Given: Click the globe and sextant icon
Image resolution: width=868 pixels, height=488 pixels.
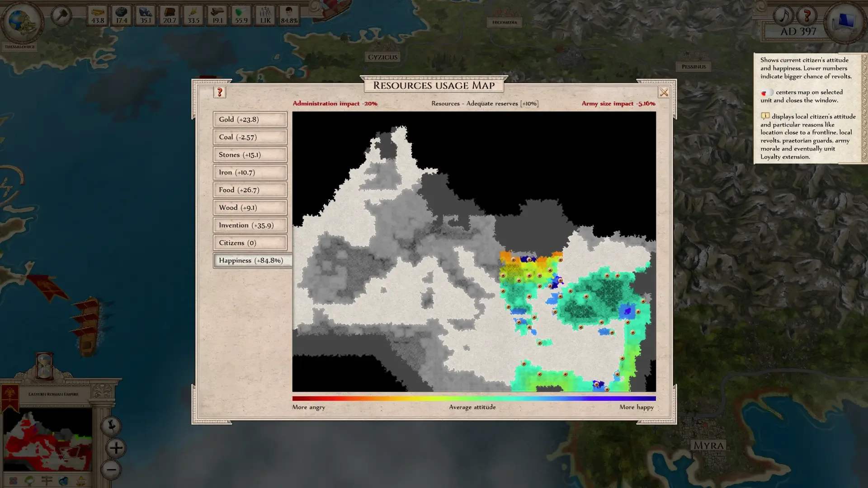Looking at the screenshot, I should pos(21,21).
